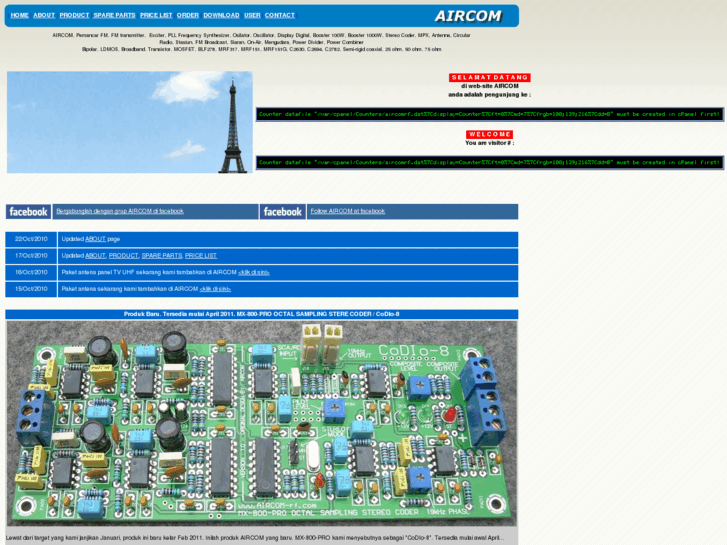
Task: Click ABOUT link in the 17/Oct/2010 update
Action: click(96, 256)
